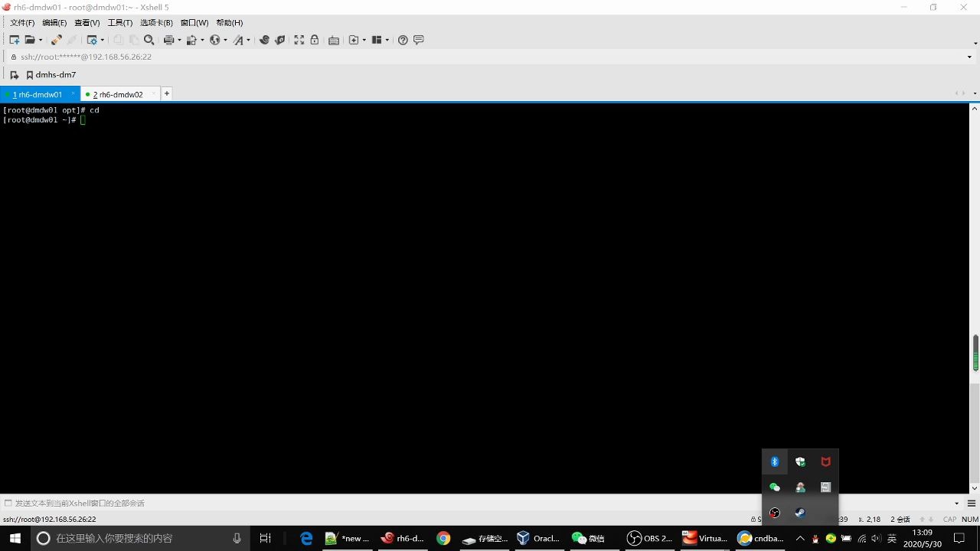Expand the address bar history dropdown
Viewport: 980px width, 551px height.
click(969, 57)
